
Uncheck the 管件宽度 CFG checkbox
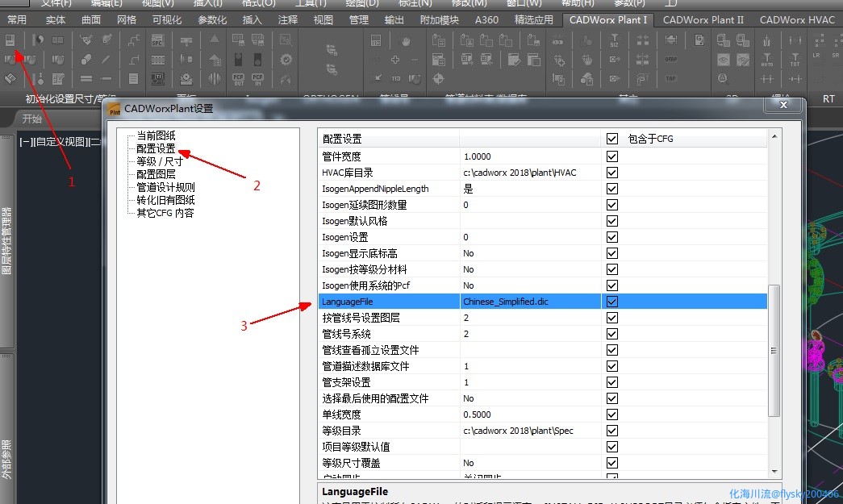pos(611,156)
